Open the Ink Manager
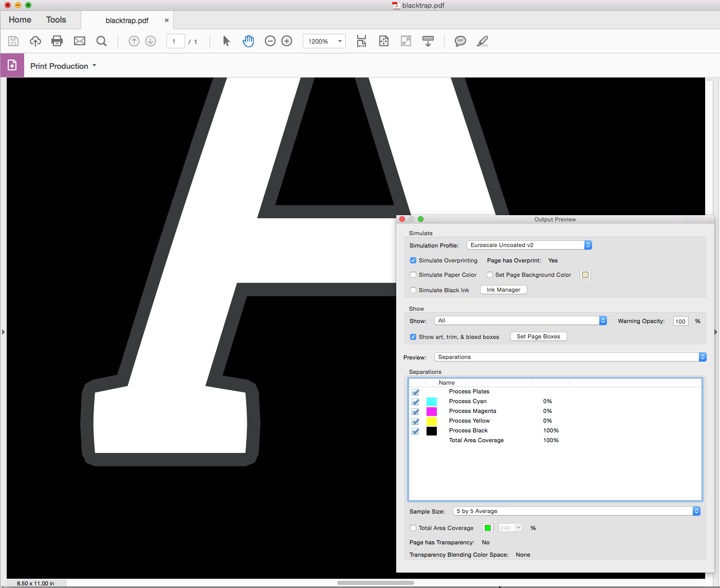This screenshot has height=588, width=720. [504, 290]
